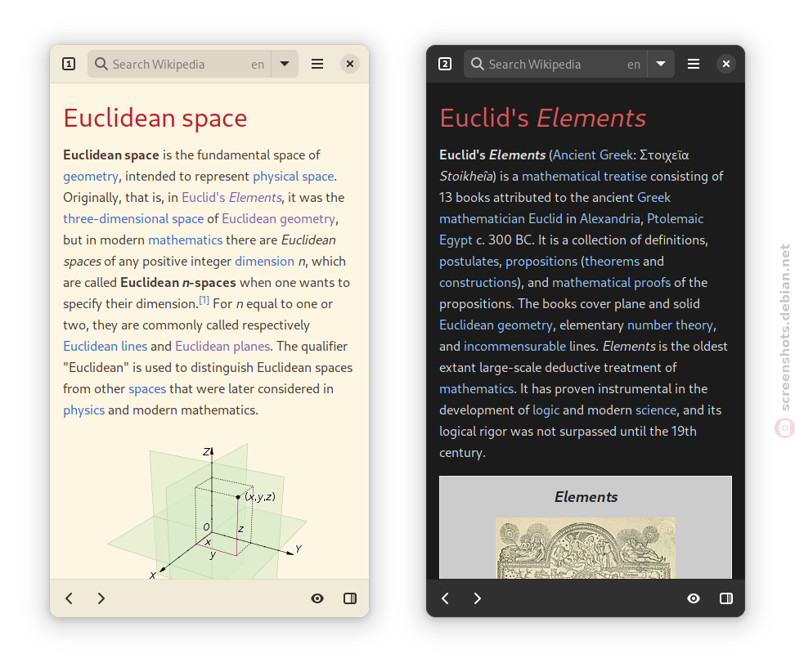
Task: Open the 'logic' link
Action: click(x=546, y=410)
